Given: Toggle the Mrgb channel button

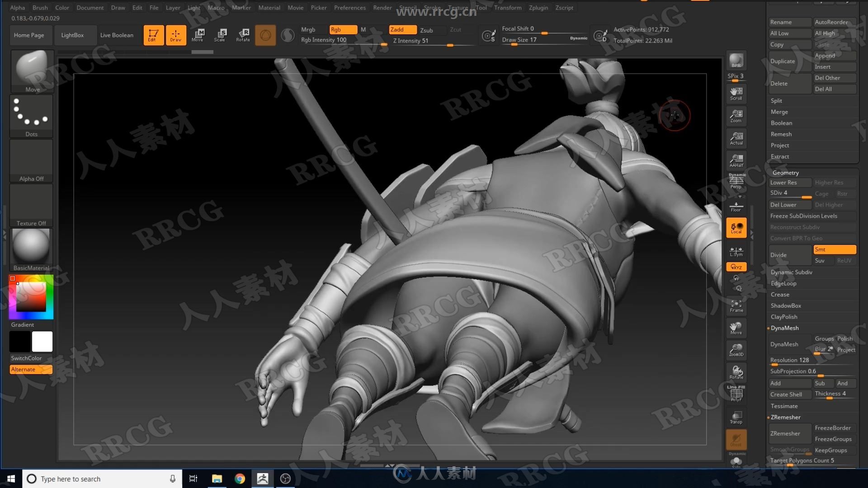Looking at the screenshot, I should (313, 29).
